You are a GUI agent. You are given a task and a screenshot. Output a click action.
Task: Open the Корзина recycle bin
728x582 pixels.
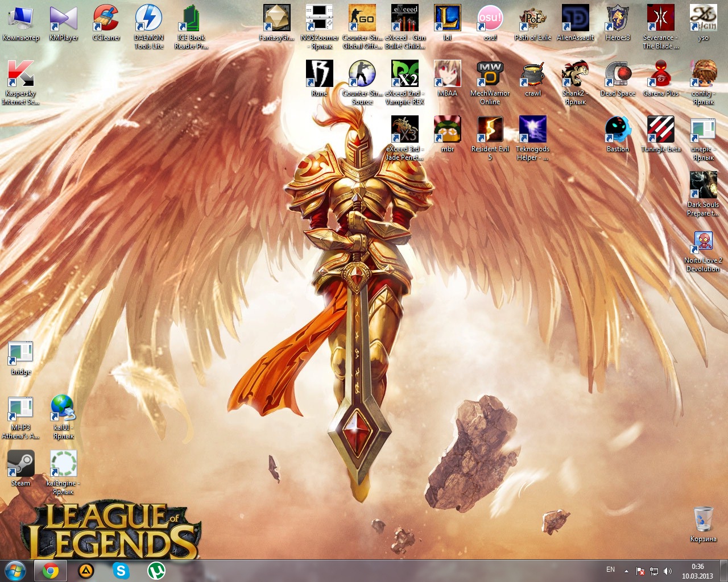click(x=704, y=524)
